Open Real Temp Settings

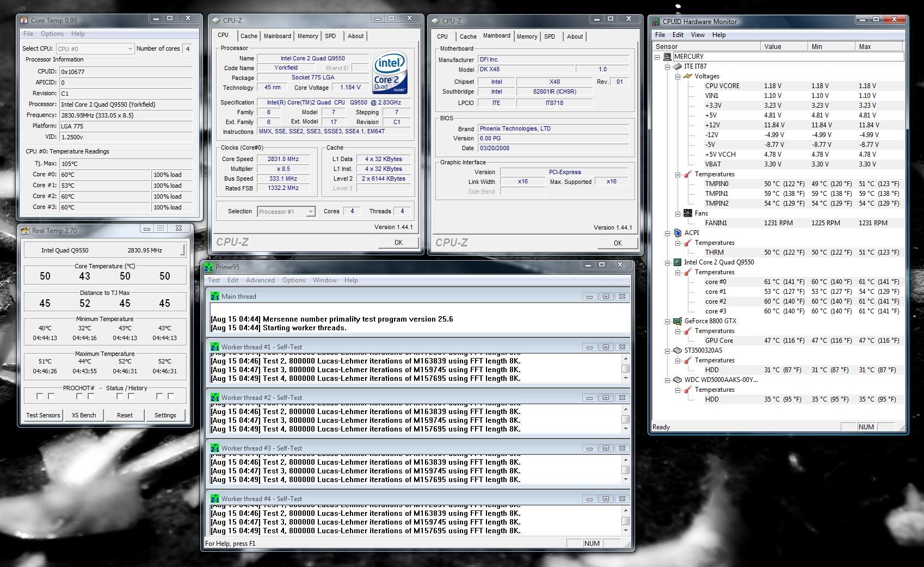pos(165,415)
